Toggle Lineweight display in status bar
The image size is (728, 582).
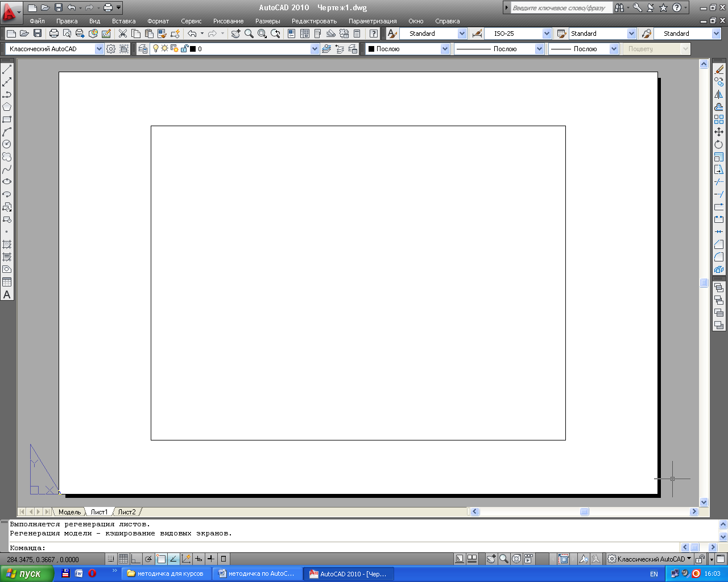(211, 559)
